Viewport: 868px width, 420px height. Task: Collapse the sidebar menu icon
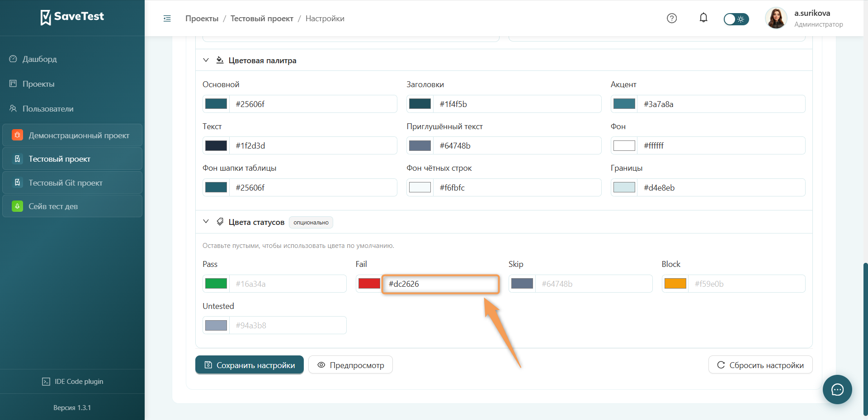pyautogui.click(x=167, y=19)
